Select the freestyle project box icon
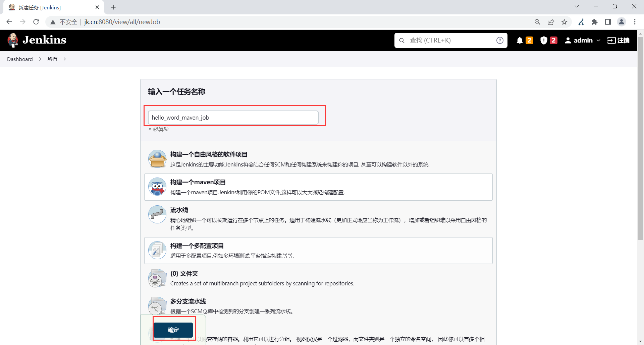 coord(157,159)
